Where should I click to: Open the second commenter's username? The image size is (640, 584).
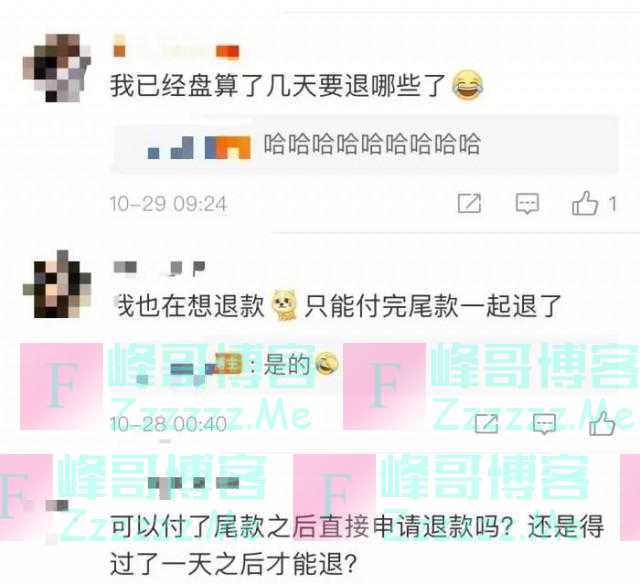[x=159, y=268]
